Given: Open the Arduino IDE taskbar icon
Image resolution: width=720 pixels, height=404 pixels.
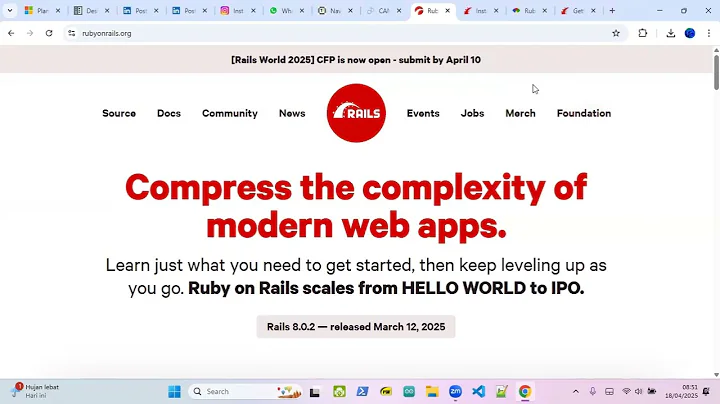Looking at the screenshot, I should [409, 392].
